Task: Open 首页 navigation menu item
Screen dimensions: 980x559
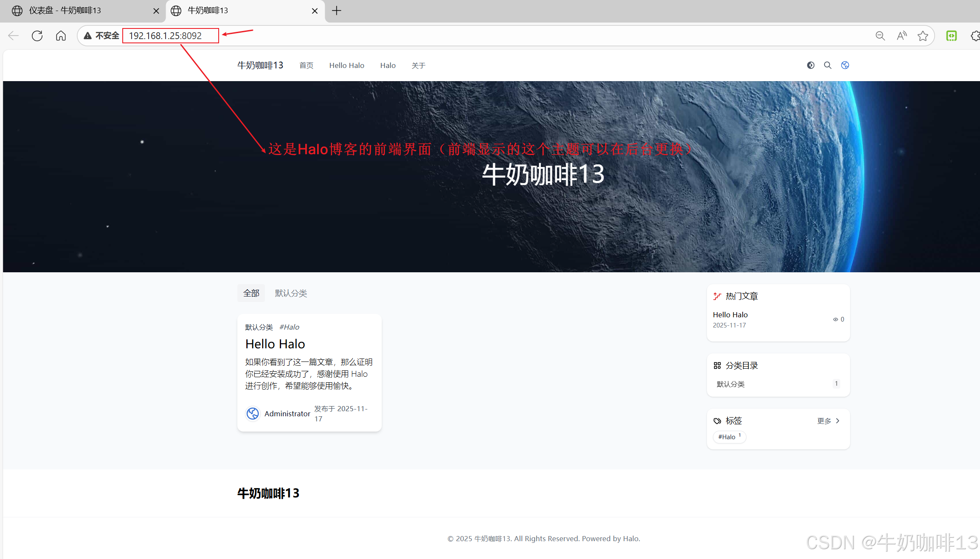Action: pos(306,65)
